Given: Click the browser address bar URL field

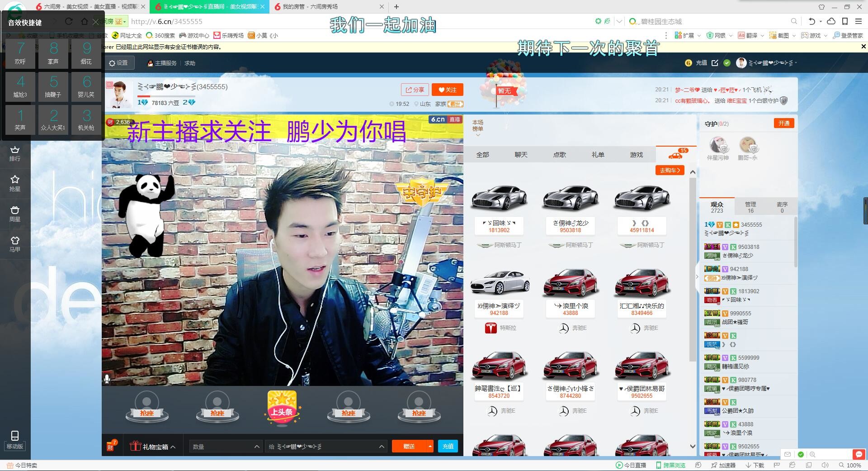Looking at the screenshot, I should [357, 21].
